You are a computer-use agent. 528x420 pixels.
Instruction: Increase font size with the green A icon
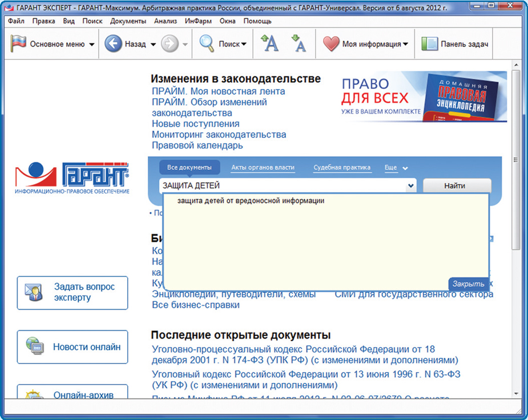pyautogui.click(x=268, y=43)
